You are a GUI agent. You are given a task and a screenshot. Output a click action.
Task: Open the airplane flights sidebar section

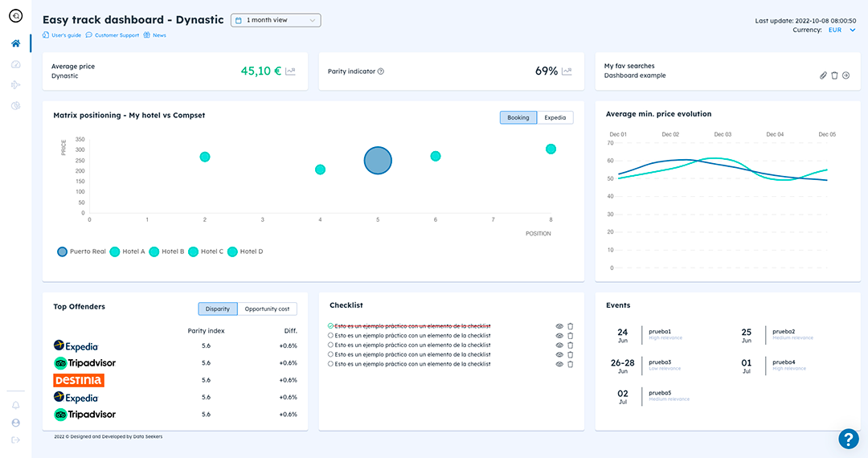15,84
